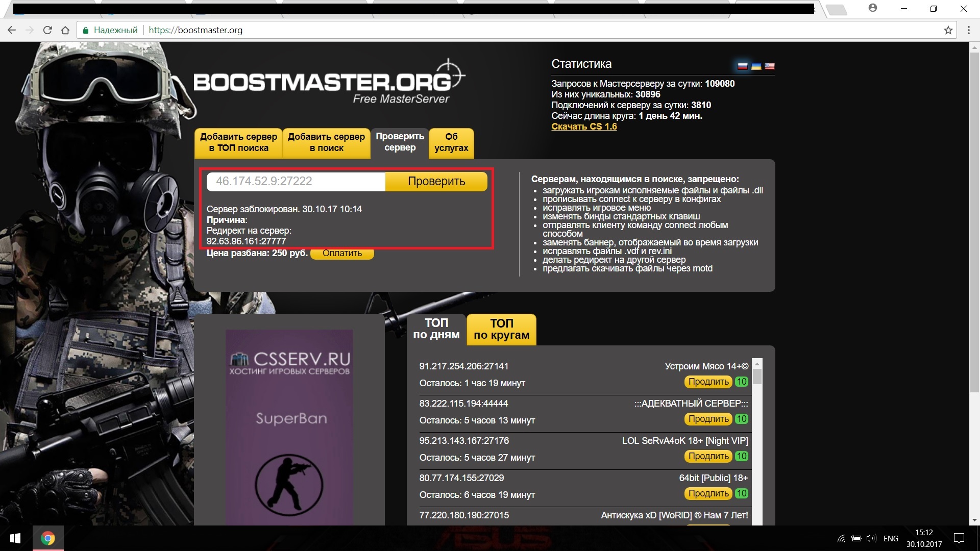
Task: Open the 'Добавить сервер в ТОП поиска' tab
Action: (x=238, y=143)
